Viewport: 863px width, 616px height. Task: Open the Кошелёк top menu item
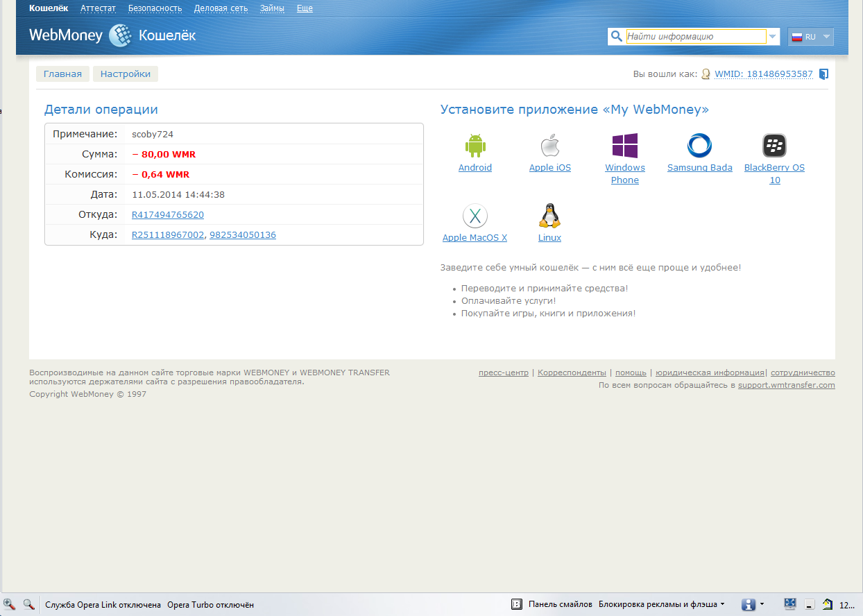tap(49, 8)
